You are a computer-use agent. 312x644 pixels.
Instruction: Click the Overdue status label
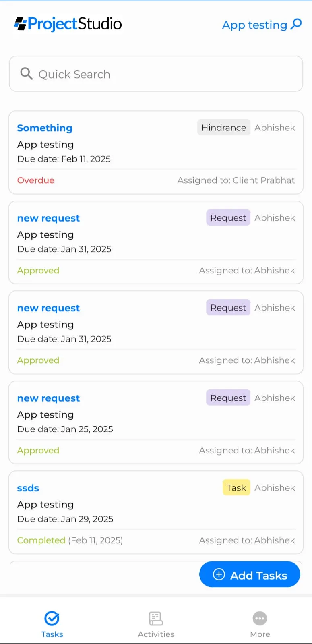click(35, 180)
